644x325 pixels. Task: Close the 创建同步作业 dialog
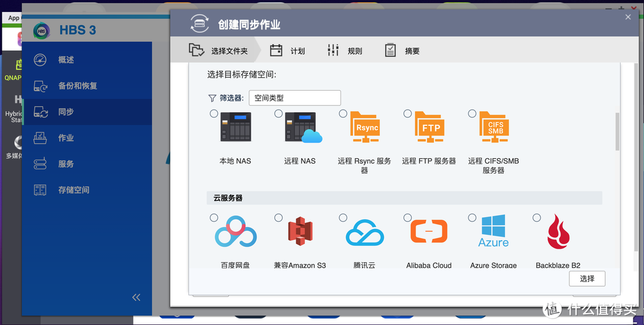[628, 17]
